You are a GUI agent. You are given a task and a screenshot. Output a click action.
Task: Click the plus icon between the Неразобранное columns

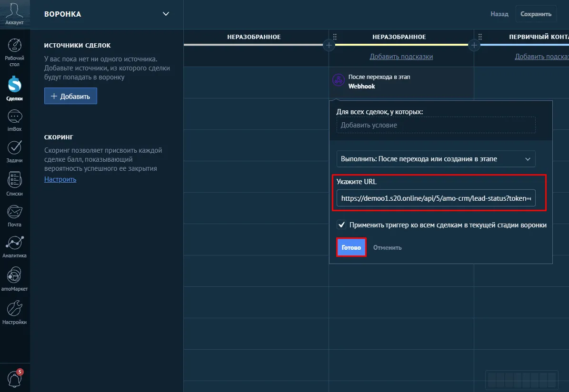(329, 45)
